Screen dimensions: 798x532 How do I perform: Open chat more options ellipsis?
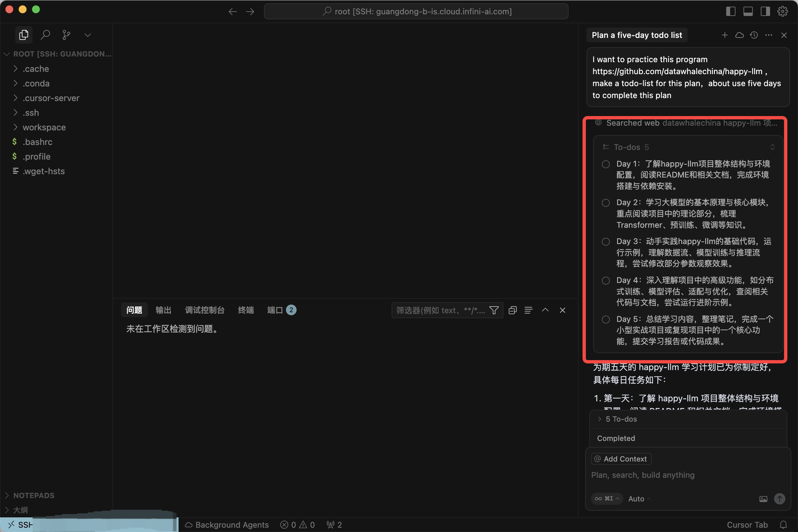769,35
